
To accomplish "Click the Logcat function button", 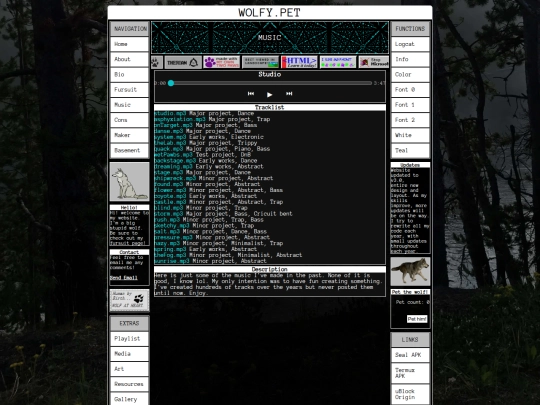I will tap(410, 44).
